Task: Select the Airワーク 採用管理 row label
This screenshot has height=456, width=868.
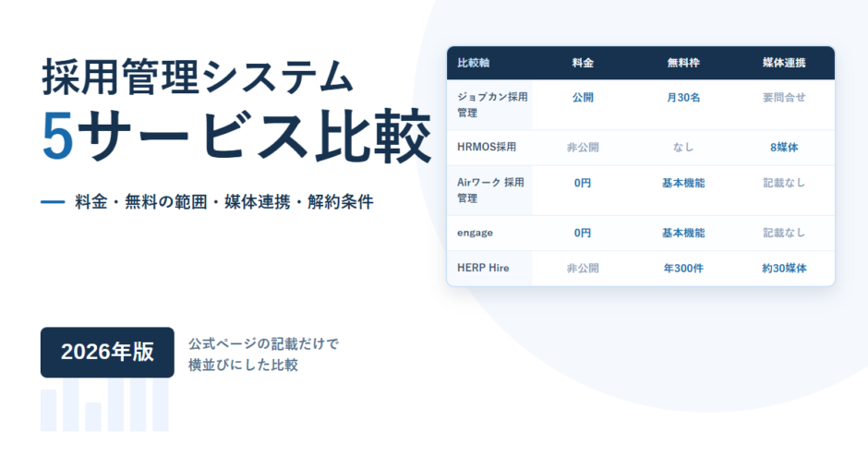Action: point(490,190)
